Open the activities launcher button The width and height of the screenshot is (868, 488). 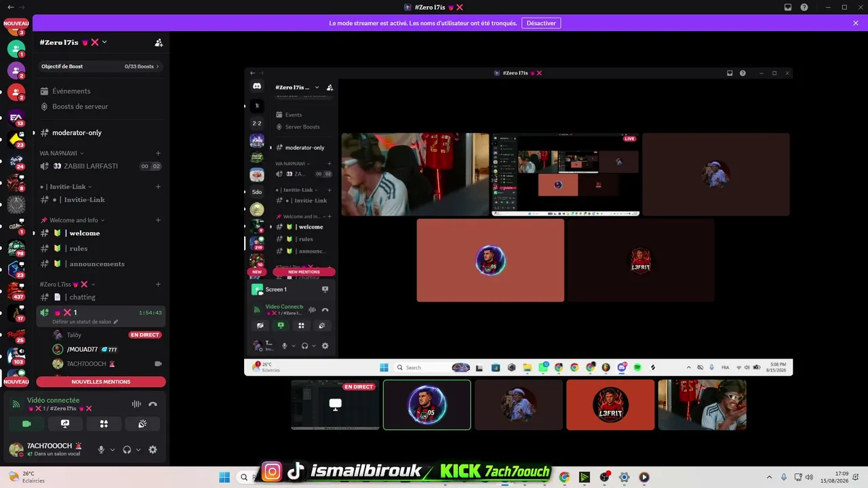click(104, 424)
